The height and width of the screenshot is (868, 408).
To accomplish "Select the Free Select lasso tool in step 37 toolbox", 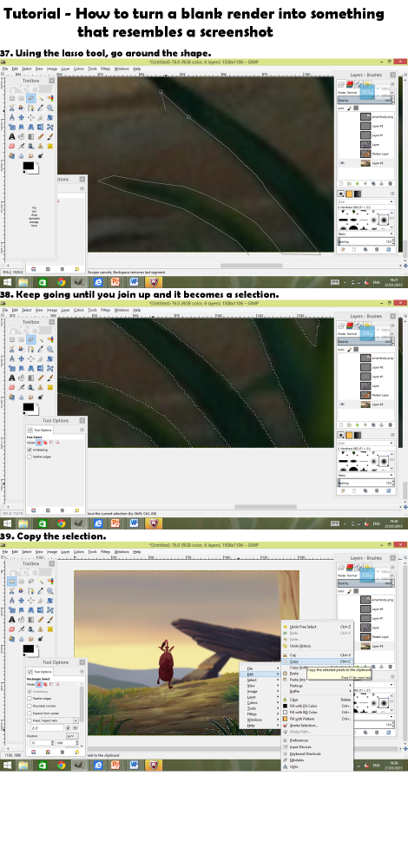I will coord(31,99).
